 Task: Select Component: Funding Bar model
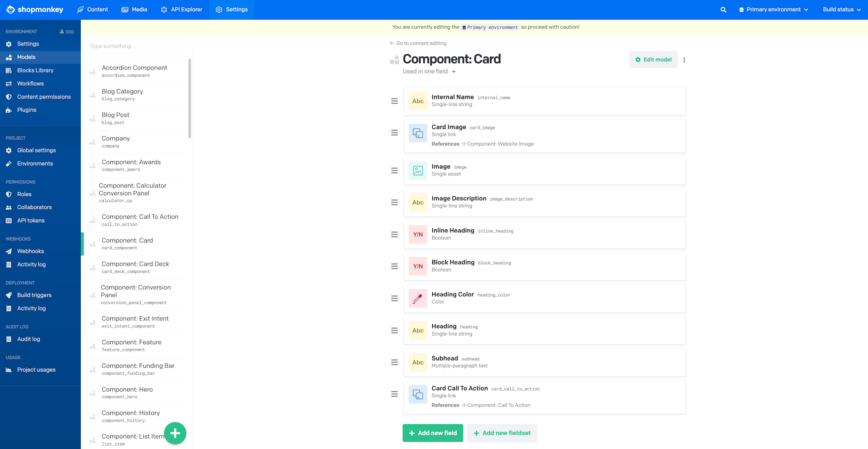[x=135, y=370]
